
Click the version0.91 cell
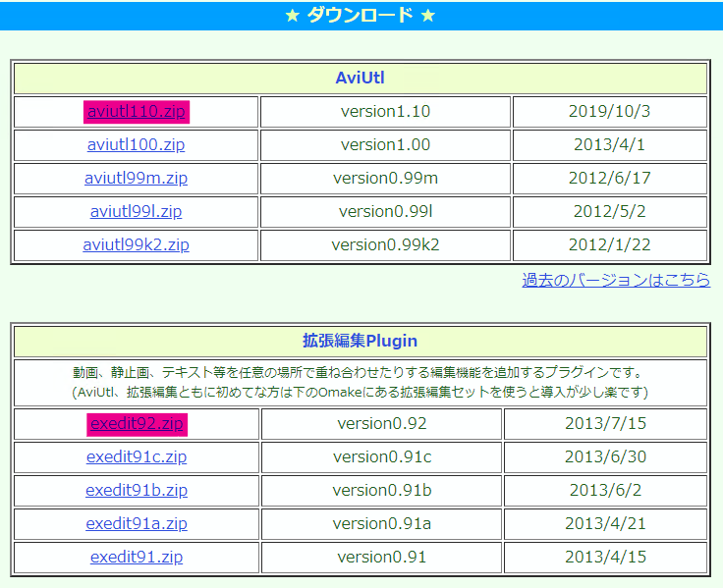[x=382, y=558]
